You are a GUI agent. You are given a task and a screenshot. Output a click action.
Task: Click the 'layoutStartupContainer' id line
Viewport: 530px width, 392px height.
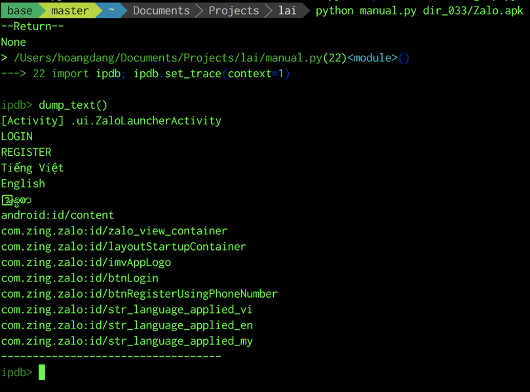124,246
